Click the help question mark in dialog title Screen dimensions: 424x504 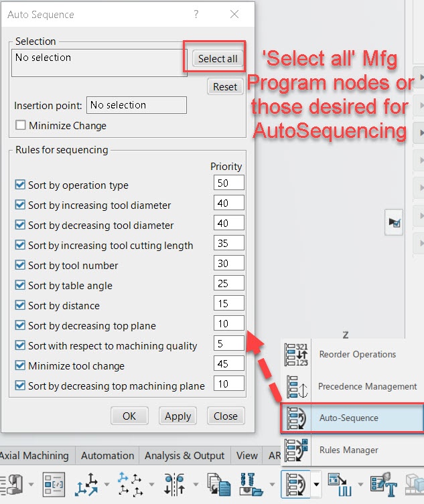pyautogui.click(x=196, y=14)
